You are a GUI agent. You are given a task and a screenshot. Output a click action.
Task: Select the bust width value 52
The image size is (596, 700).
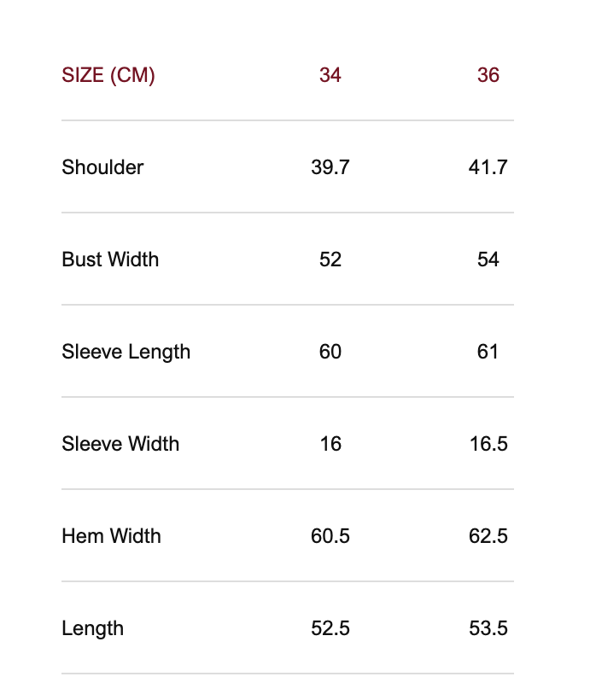[330, 260]
